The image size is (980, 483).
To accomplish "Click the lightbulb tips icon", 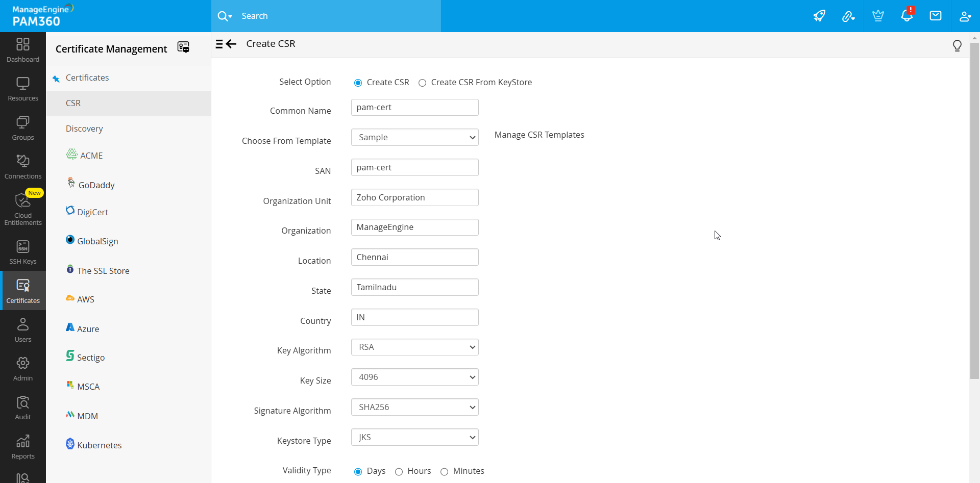I will [957, 46].
